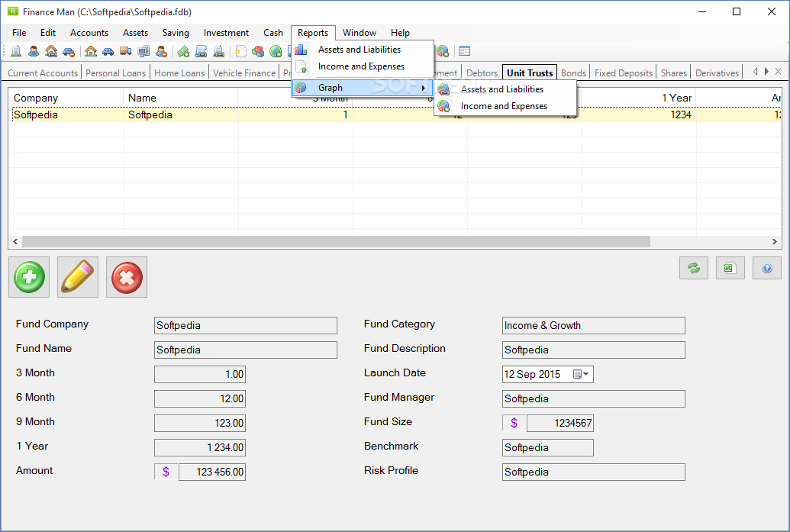Switch to the Bonds tab

click(573, 73)
